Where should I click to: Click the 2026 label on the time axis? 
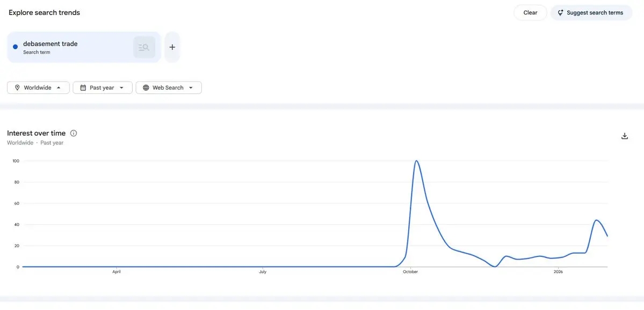point(558,272)
